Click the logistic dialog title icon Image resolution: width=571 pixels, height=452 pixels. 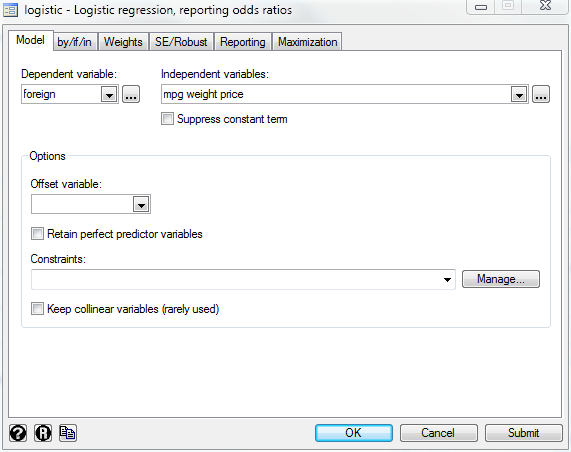tap(11, 10)
